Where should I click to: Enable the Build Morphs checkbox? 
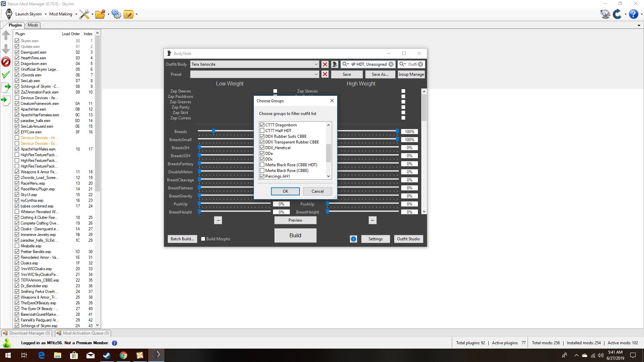coord(203,239)
